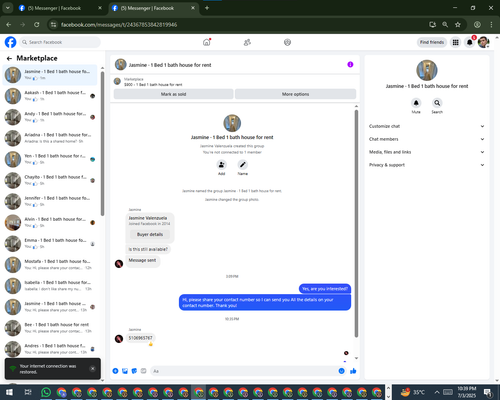Click the More options button

click(x=295, y=94)
